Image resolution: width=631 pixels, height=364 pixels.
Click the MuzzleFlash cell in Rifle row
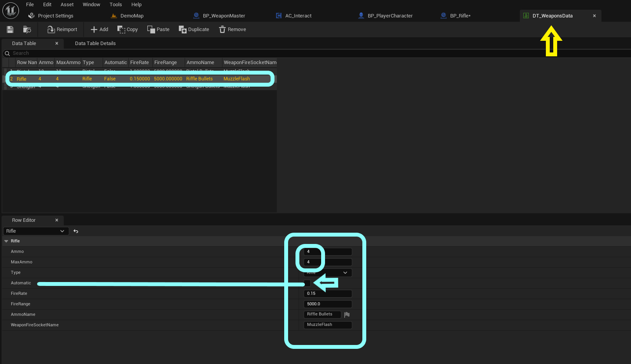[x=237, y=79]
